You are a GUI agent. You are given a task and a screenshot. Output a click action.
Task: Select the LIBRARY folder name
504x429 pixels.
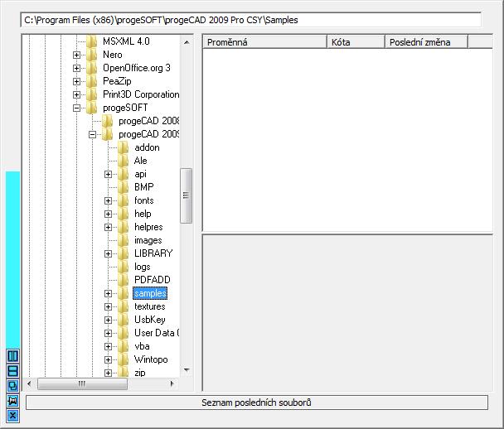(x=153, y=253)
